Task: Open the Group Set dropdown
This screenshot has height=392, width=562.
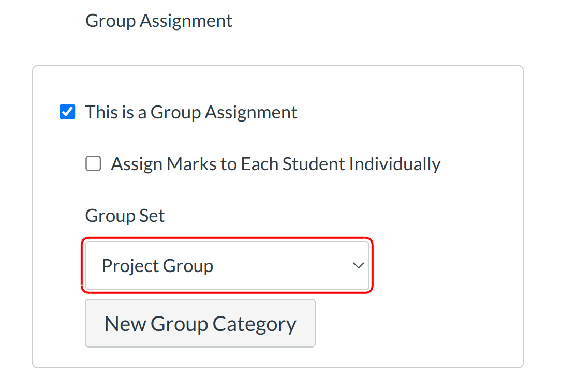Action: [x=227, y=266]
